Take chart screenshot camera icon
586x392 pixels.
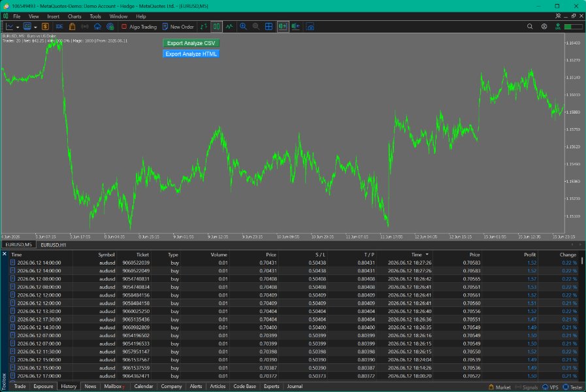click(310, 27)
